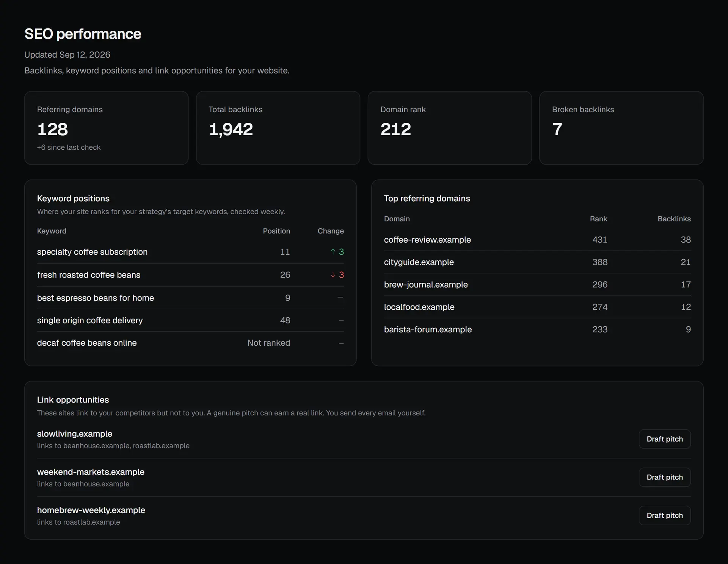Draft a pitch for weekend-markets.example

(664, 477)
